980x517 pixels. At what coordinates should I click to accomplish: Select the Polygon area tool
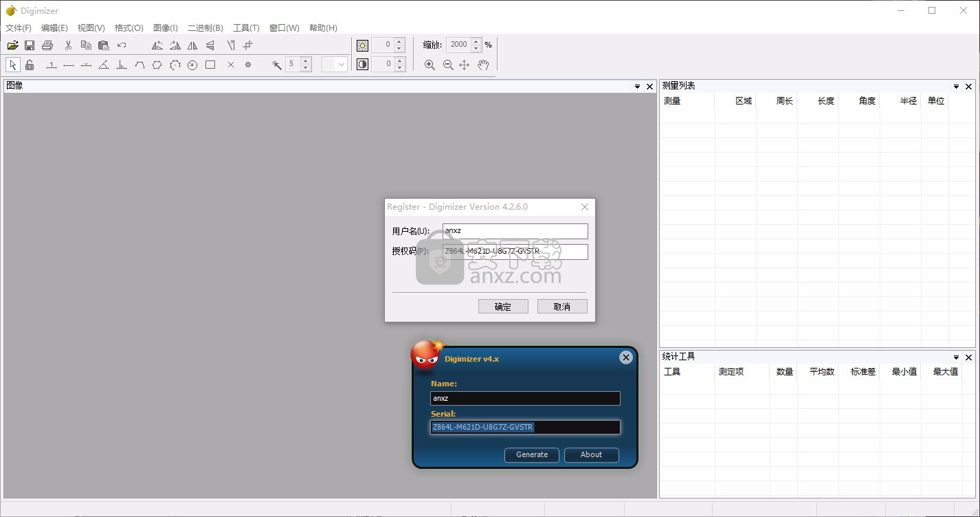(157, 65)
